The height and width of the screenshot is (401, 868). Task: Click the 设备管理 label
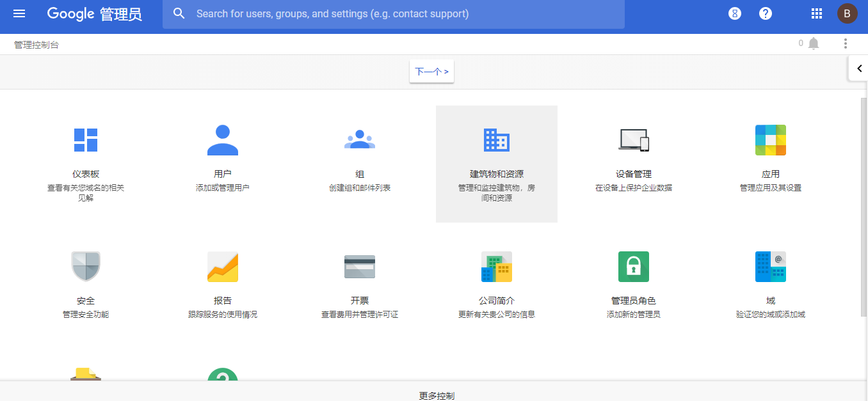point(634,174)
